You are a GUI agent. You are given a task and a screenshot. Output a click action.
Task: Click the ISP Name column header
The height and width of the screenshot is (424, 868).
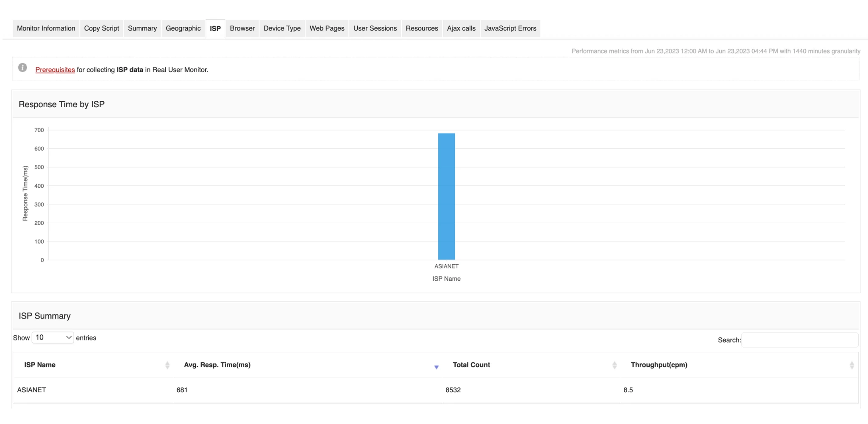[40, 365]
